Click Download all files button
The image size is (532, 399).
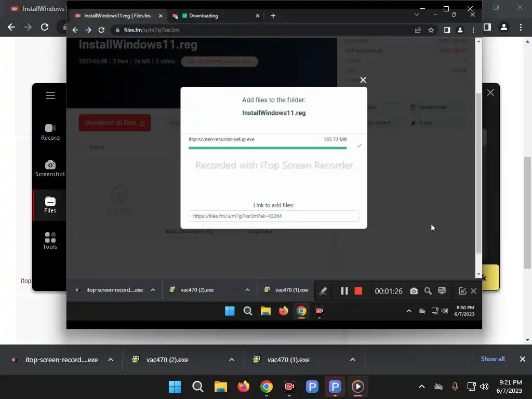click(115, 123)
